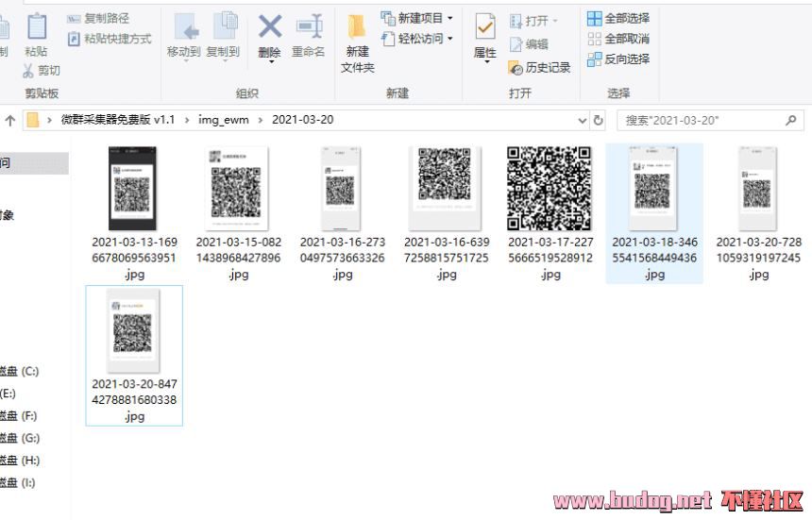812x520 pixels.
Task: Click the History (历史记录) icon
Action: coord(516,68)
